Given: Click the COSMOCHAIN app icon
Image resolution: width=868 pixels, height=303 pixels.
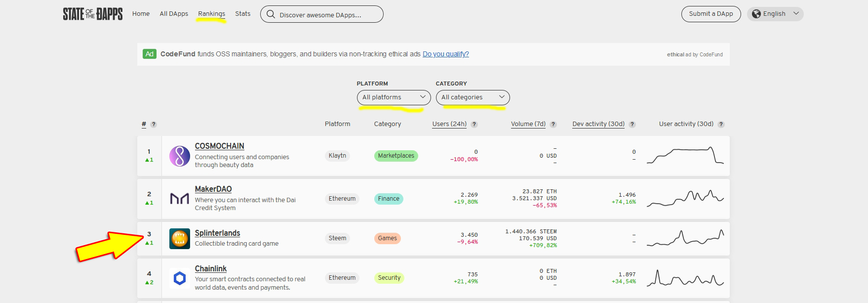Looking at the screenshot, I should coord(180,156).
